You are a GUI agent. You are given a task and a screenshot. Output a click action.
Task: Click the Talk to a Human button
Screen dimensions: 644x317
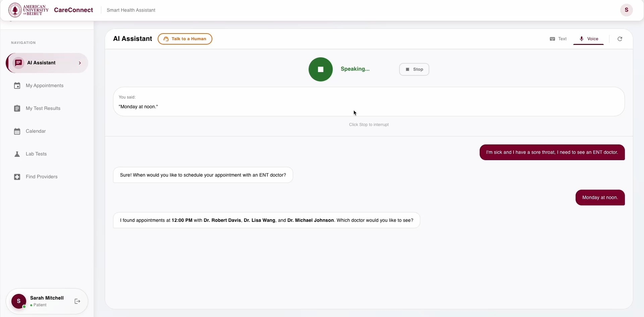pyautogui.click(x=185, y=39)
